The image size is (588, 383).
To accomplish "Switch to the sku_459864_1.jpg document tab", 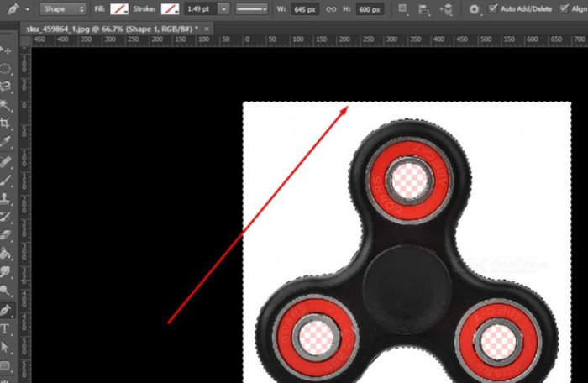I will point(108,29).
